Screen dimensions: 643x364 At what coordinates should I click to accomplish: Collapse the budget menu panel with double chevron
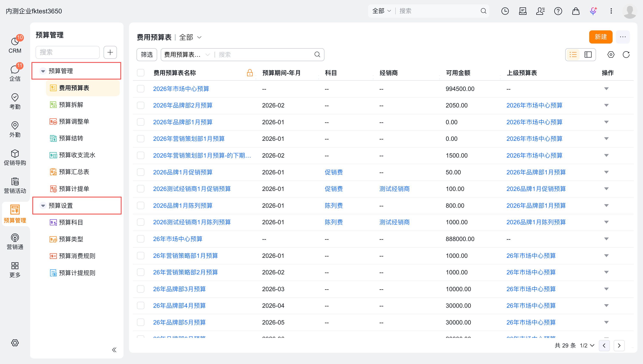point(114,350)
